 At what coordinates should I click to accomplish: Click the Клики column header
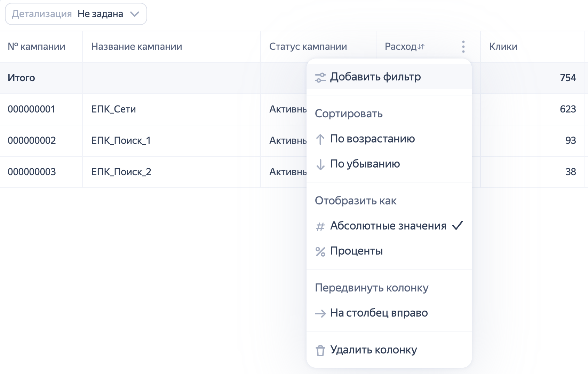tap(503, 47)
